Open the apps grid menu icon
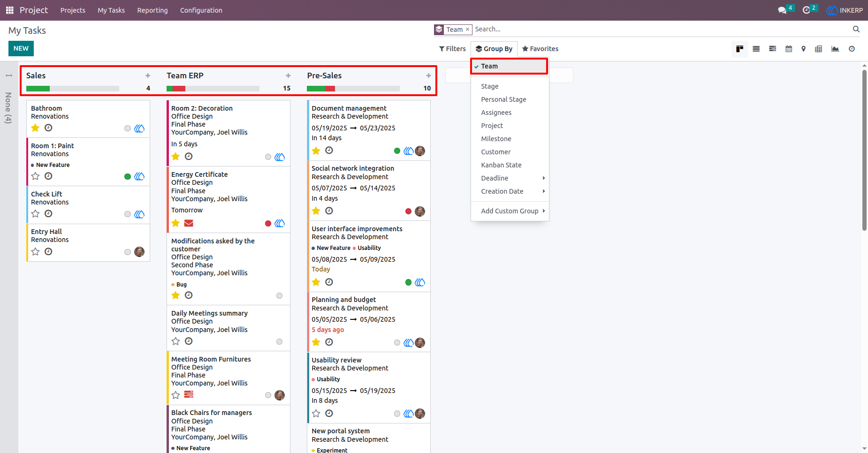The width and height of the screenshot is (868, 453). tap(9, 10)
